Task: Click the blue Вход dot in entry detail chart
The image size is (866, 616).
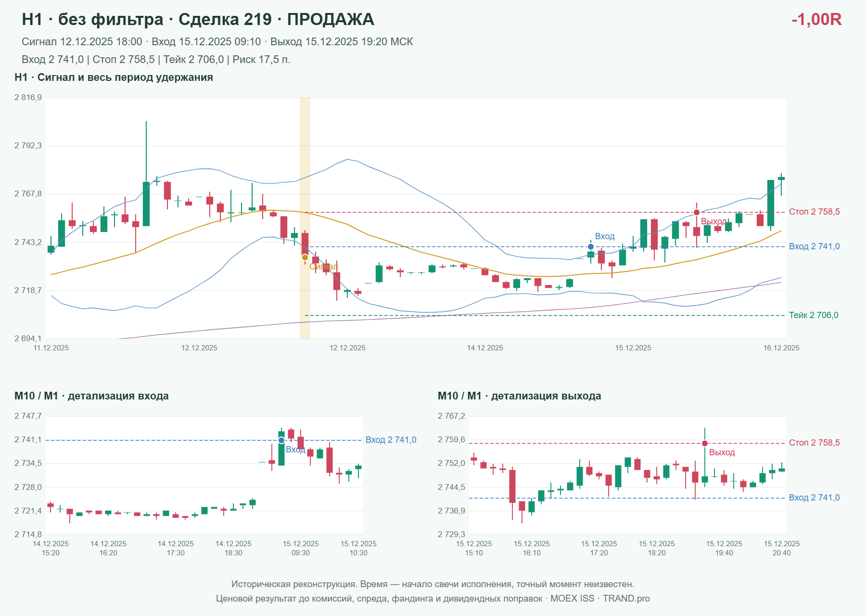Action: [281, 440]
